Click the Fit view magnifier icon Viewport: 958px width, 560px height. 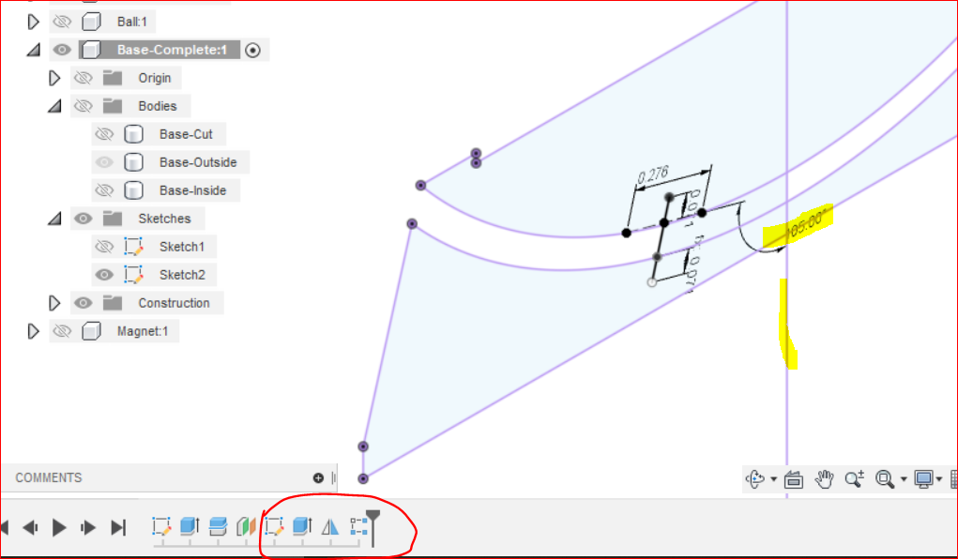coord(886,478)
